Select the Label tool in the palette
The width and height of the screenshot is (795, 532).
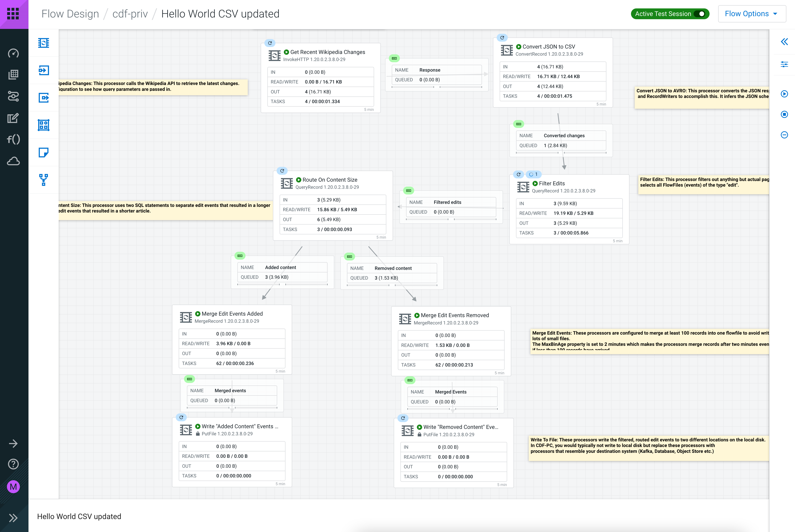[x=43, y=153]
